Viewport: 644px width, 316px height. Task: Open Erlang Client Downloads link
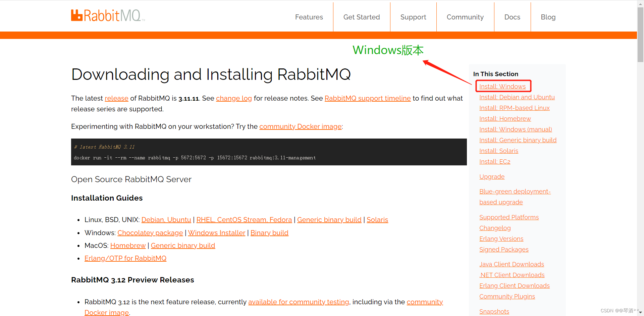(x=515, y=286)
